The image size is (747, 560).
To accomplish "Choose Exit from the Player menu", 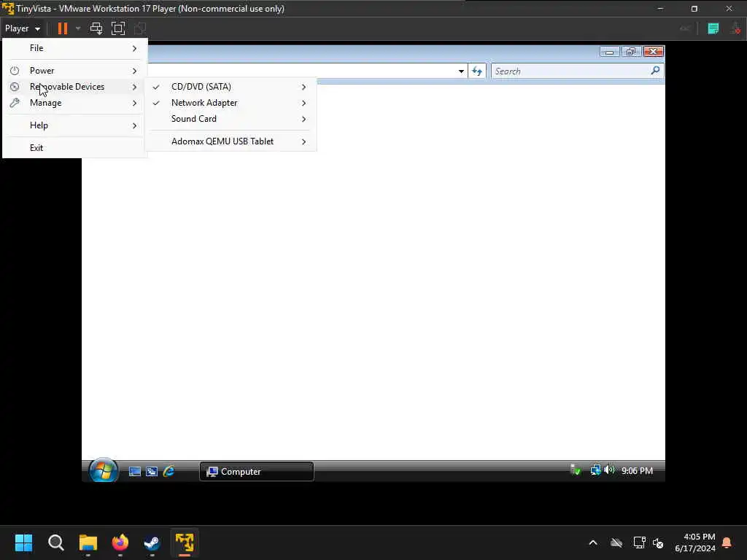I will click(x=75, y=147).
